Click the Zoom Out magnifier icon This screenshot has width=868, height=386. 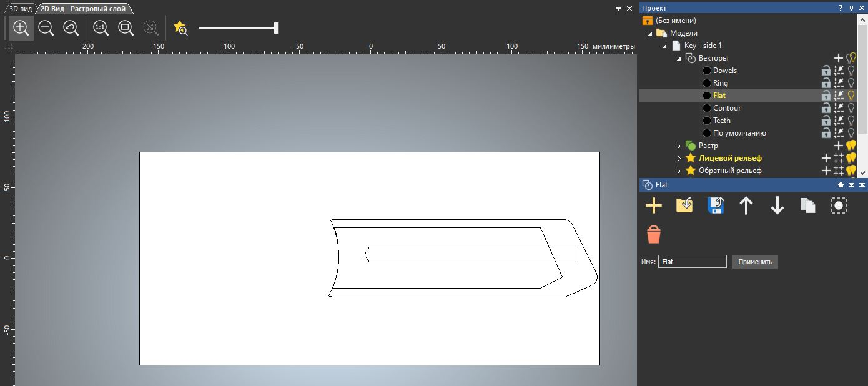point(46,28)
